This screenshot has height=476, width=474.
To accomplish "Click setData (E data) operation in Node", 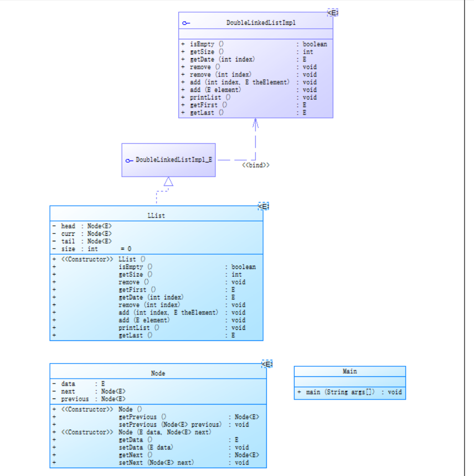I will pyautogui.click(x=146, y=447).
